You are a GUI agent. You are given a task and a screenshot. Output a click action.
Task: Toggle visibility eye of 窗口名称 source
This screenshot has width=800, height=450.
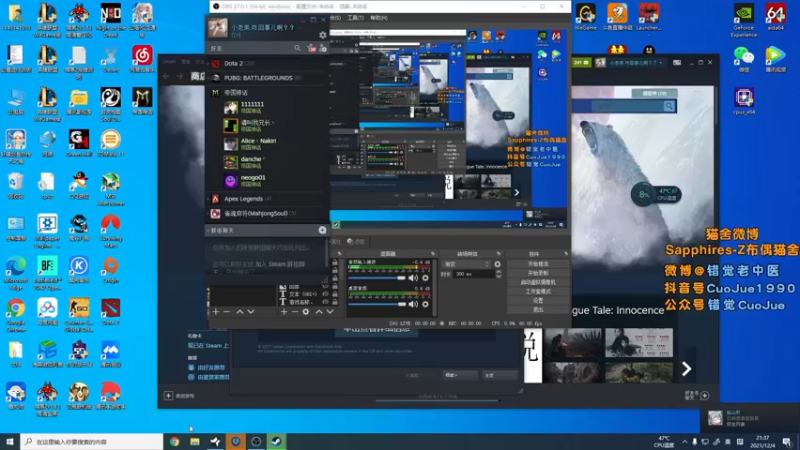(326, 302)
